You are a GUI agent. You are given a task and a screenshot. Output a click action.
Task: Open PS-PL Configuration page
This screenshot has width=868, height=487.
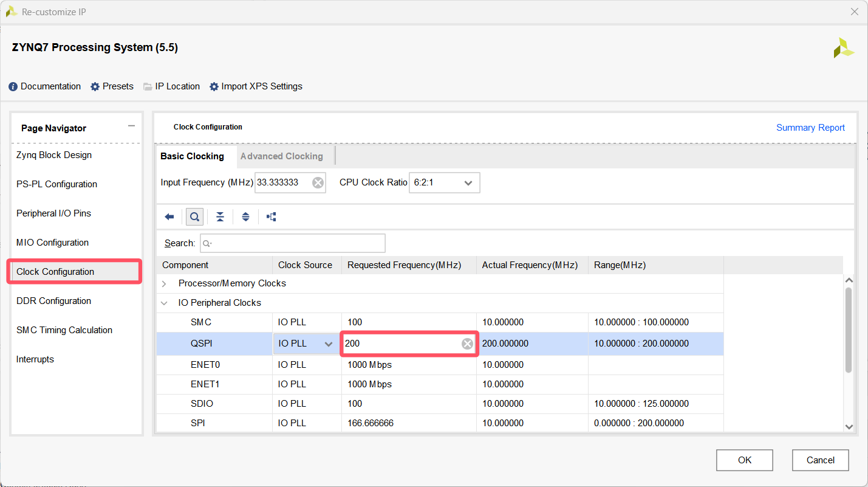pos(56,184)
